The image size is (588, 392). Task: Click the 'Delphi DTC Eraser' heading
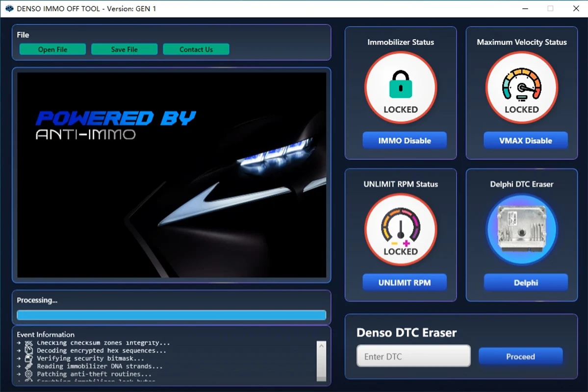[522, 184]
